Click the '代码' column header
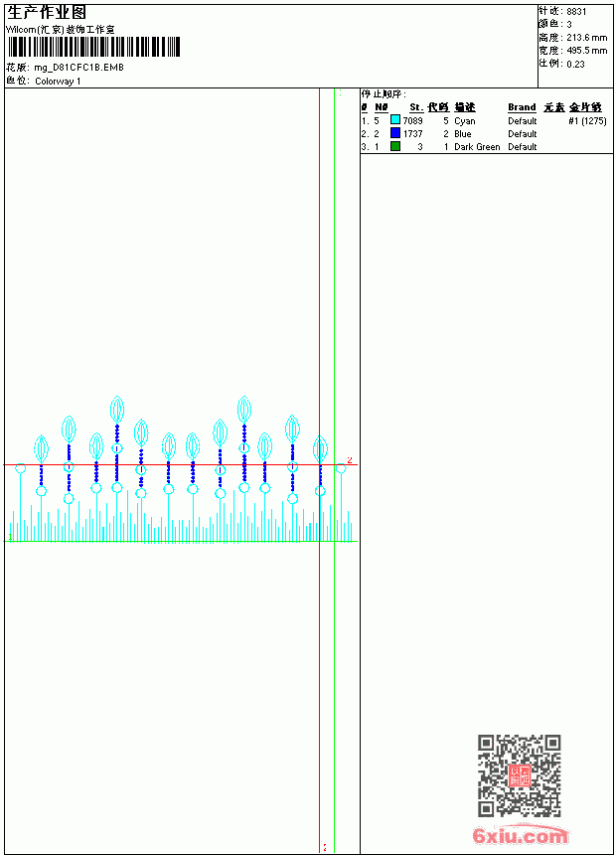616x855 pixels. click(x=438, y=107)
